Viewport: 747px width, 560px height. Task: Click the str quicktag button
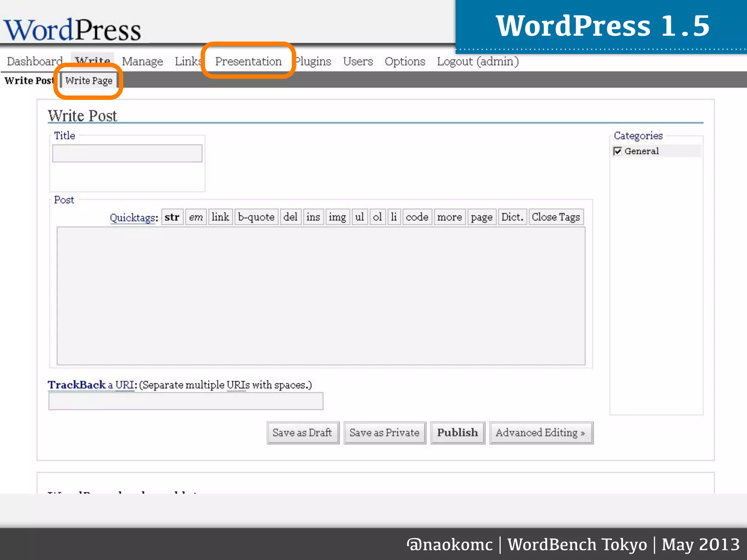[172, 217]
